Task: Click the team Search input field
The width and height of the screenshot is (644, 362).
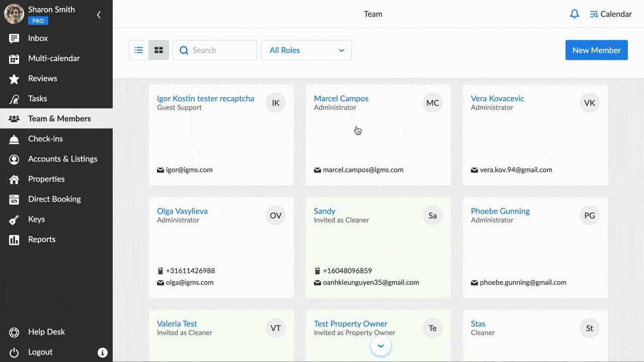Action: point(220,50)
